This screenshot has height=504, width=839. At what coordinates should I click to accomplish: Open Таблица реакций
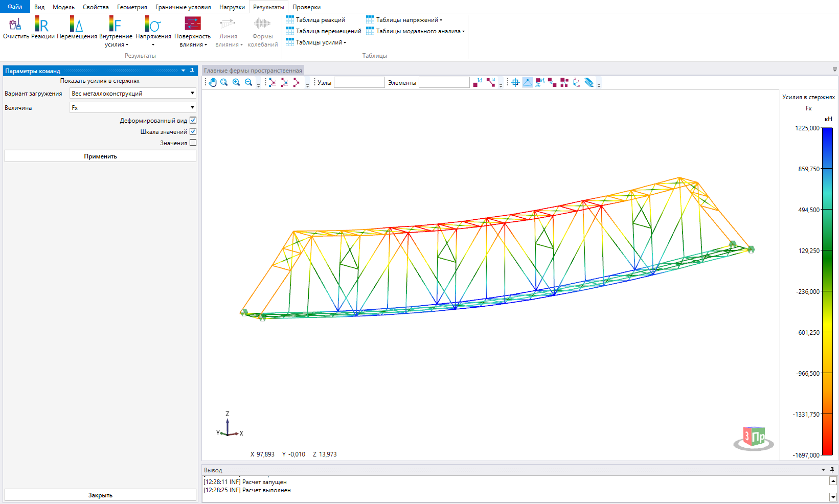(315, 20)
